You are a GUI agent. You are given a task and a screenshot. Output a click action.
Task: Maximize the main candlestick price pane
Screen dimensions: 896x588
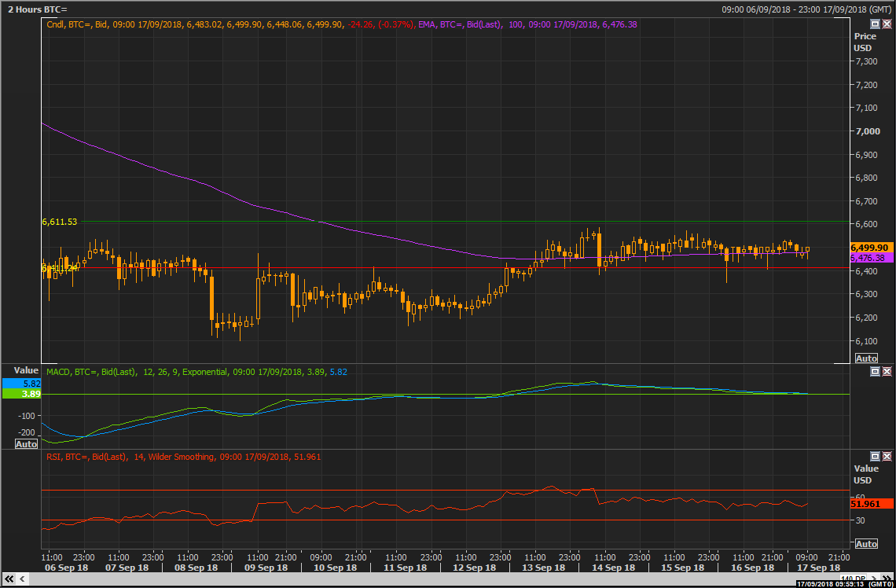(x=876, y=24)
